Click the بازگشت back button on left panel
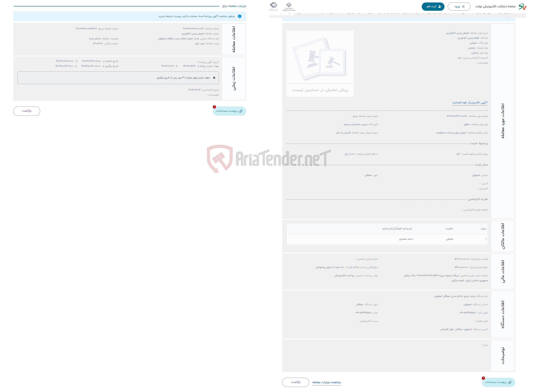This screenshot has width=538, height=392. (27, 111)
